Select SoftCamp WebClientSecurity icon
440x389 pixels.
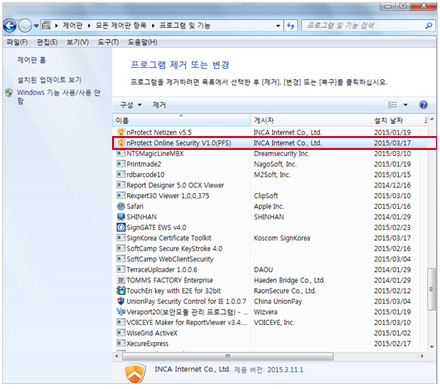click(121, 259)
